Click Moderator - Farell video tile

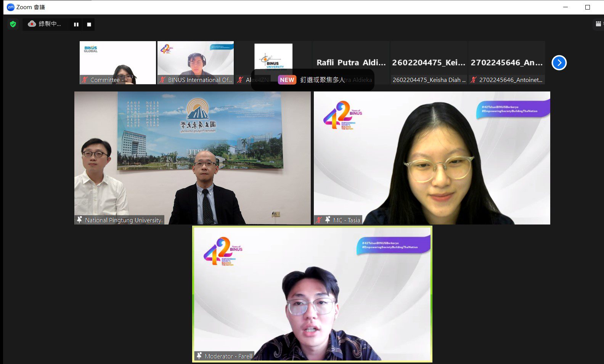pyautogui.click(x=312, y=294)
